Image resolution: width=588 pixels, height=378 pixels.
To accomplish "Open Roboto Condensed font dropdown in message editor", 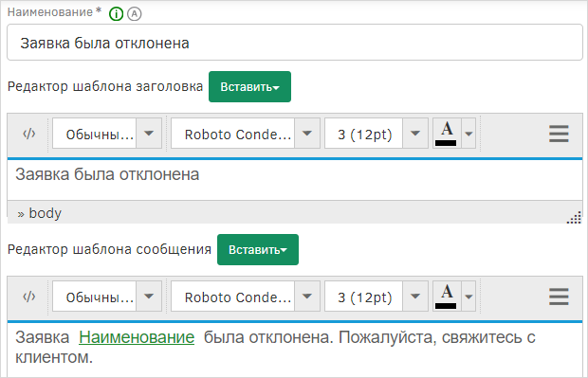I will coord(246,297).
